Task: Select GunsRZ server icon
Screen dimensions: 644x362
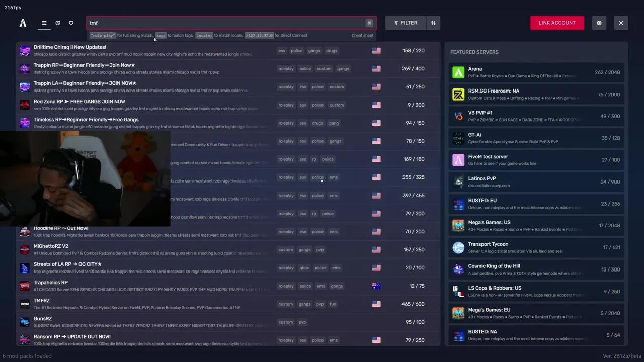Action: tap(25, 322)
